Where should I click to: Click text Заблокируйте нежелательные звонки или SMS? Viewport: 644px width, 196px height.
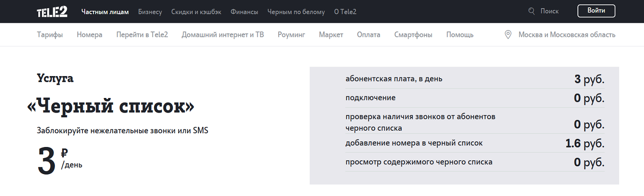click(x=123, y=130)
